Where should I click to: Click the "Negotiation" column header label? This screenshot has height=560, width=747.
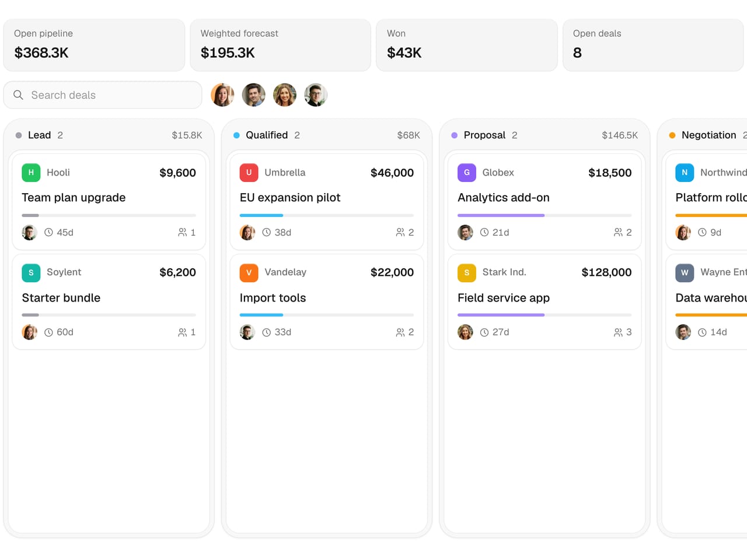(x=709, y=135)
